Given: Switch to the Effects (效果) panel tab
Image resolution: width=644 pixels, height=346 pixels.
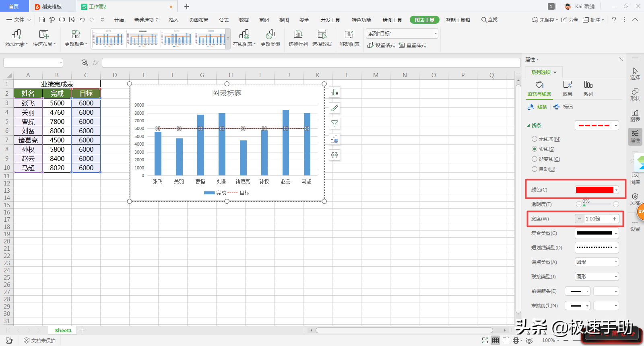Looking at the screenshot, I should (568, 88).
